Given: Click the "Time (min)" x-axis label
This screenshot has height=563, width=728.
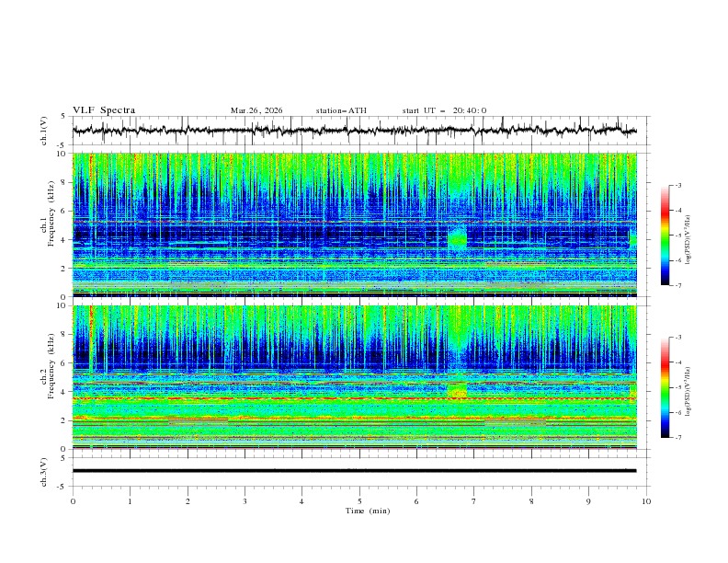Looking at the screenshot, I should pyautogui.click(x=368, y=511).
